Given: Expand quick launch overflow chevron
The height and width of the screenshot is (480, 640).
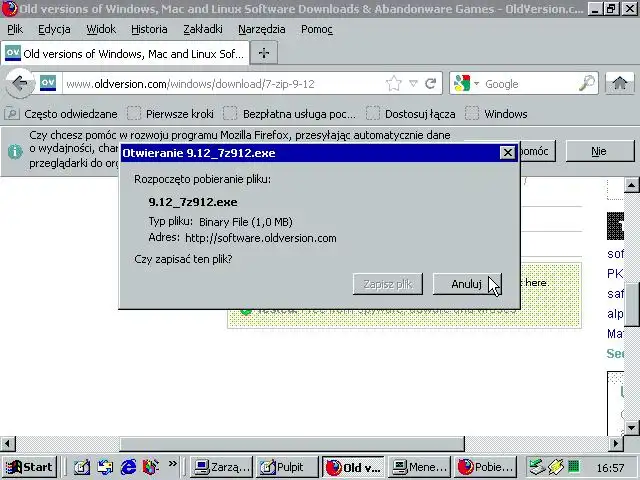Looking at the screenshot, I should pyautogui.click(x=173, y=463).
